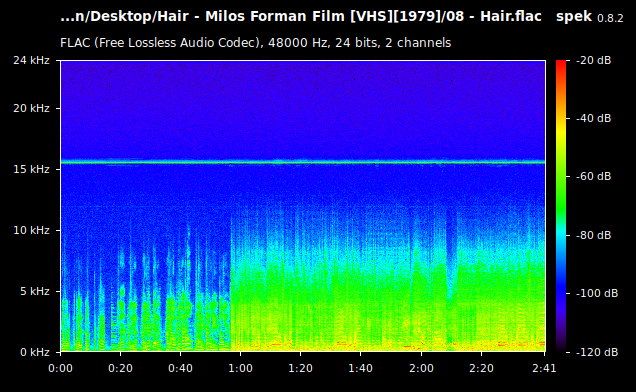Click the 24 kHz frequency label
The width and height of the screenshot is (636, 392).
click(31, 60)
